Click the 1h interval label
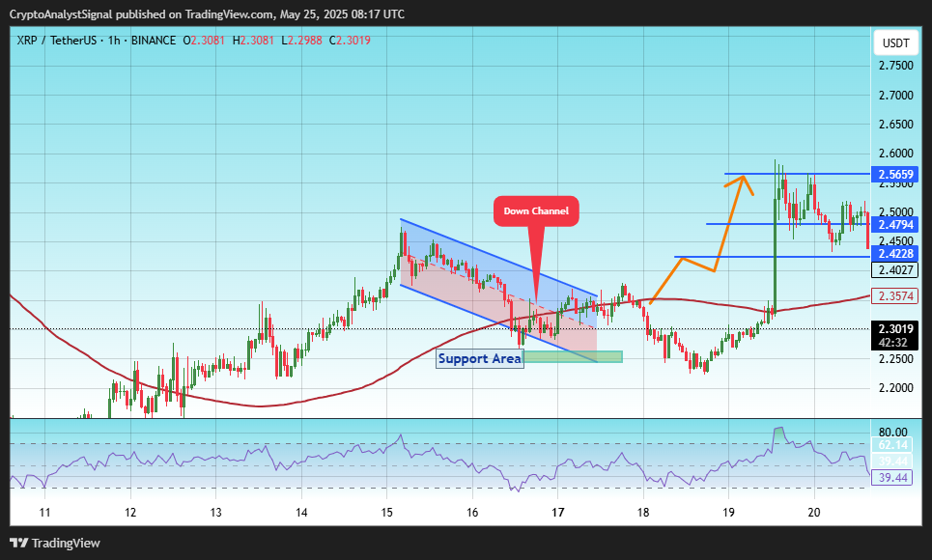Viewport: 932px width, 560px height. 114,41
